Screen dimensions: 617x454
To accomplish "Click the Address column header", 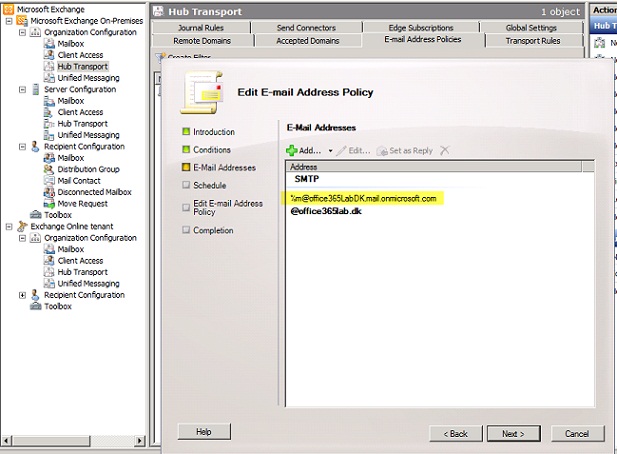I will 434,166.
